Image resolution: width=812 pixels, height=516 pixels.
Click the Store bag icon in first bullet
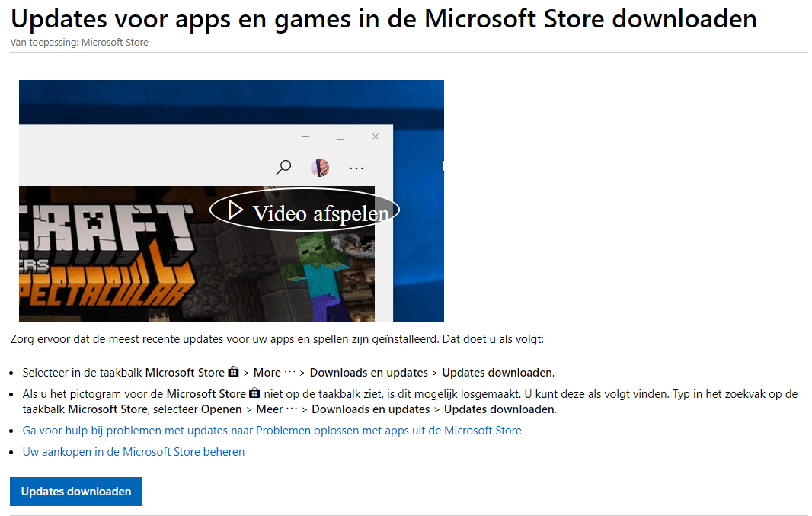(234, 371)
